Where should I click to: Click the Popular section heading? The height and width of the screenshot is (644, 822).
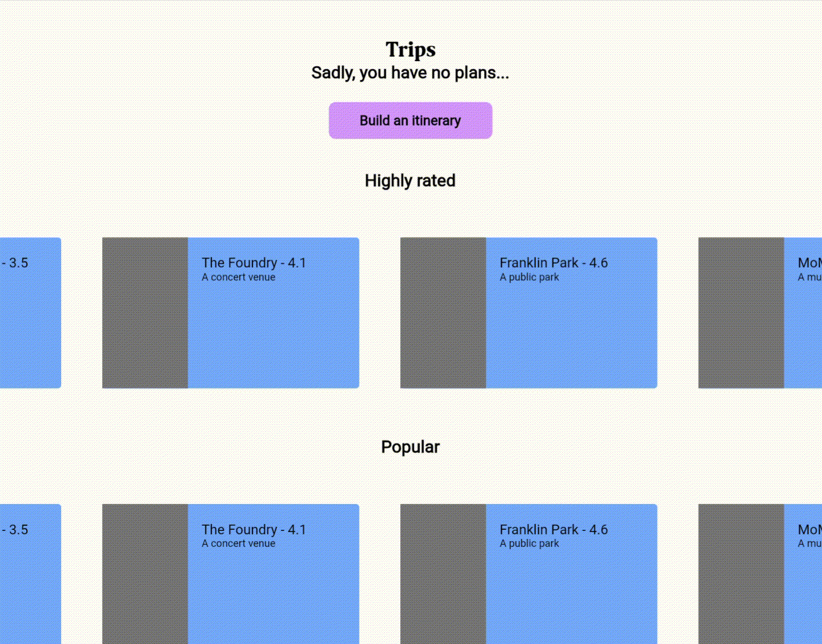(410, 446)
